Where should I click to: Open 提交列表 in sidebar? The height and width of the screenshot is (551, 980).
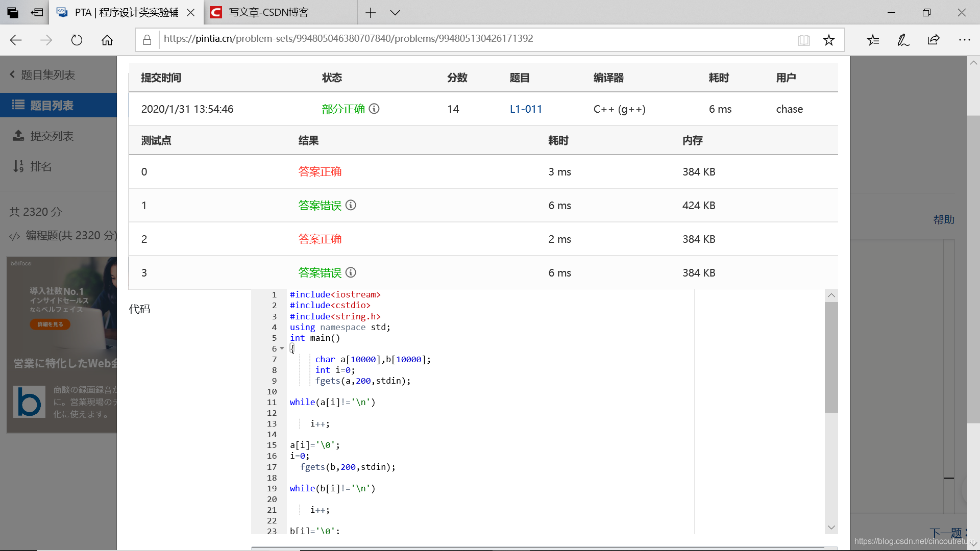[x=52, y=136]
